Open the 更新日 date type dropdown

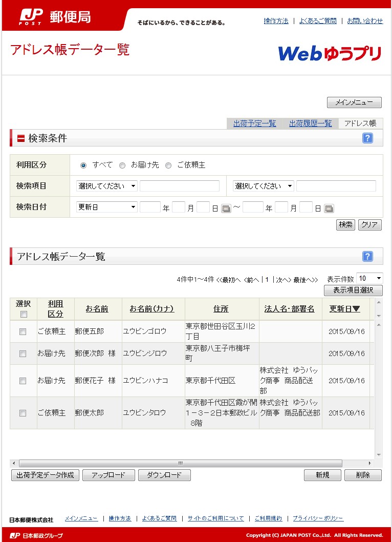pyautogui.click(x=107, y=207)
